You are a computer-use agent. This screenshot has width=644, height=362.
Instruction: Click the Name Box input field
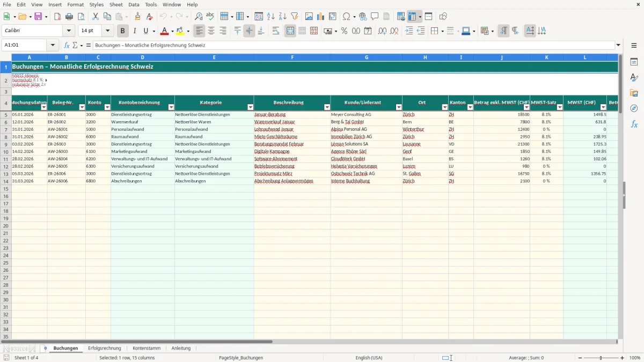coord(25,46)
